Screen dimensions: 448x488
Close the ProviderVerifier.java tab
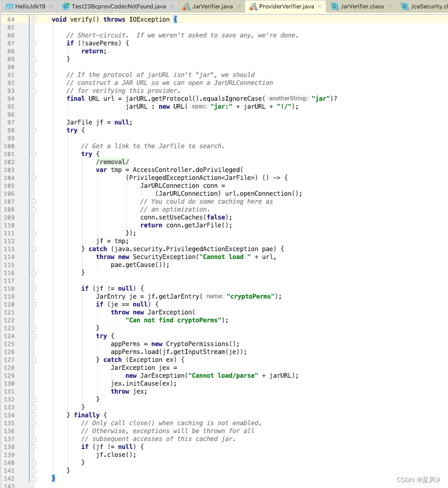pyautogui.click(x=320, y=6)
